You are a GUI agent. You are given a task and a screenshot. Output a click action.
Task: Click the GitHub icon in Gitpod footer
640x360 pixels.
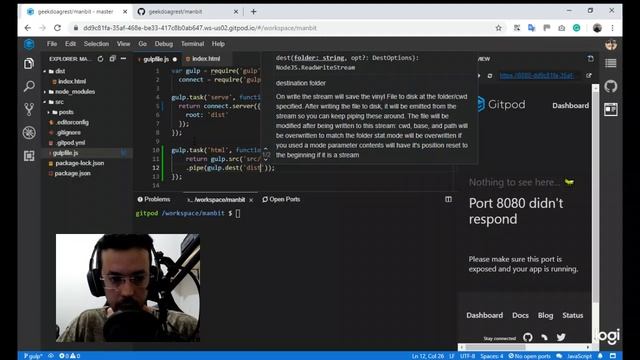528,337
